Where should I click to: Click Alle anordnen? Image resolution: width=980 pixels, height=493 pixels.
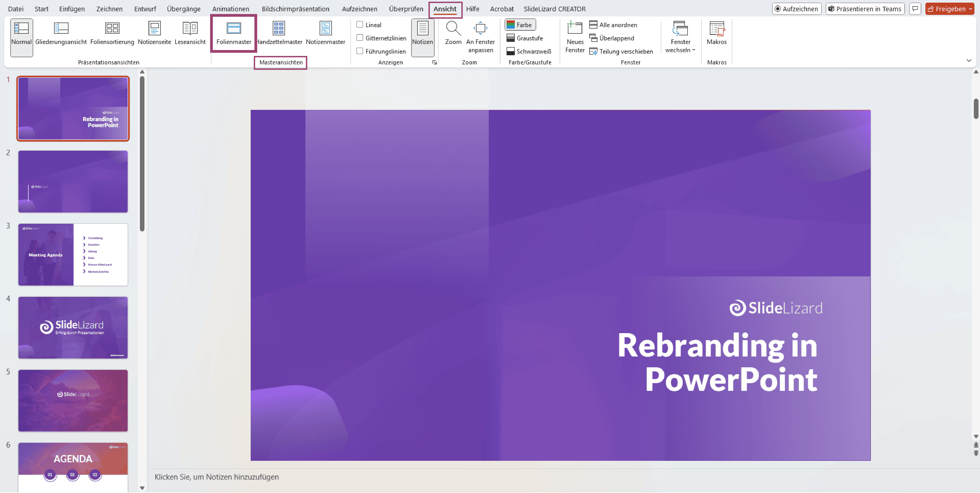click(x=613, y=25)
